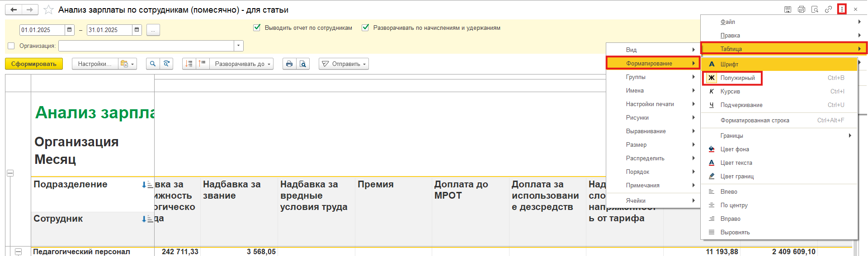Justify text with Выровнять

779,232
